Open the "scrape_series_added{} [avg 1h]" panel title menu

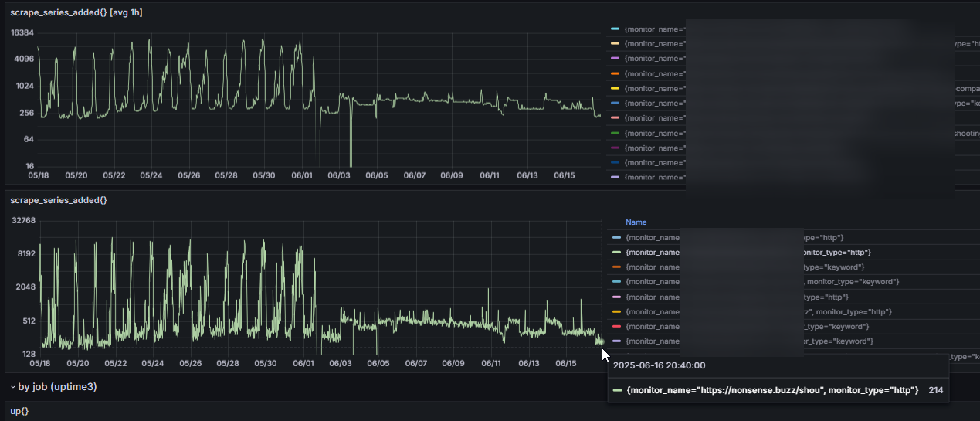[76, 12]
